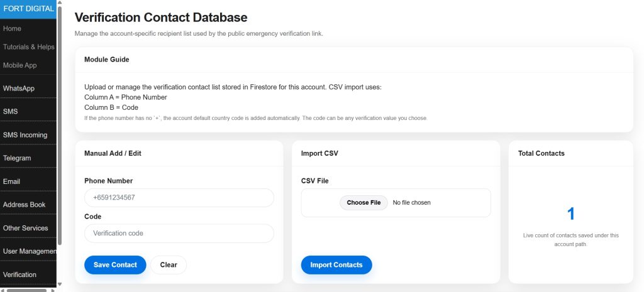
Task: Expand the WhatsApp sidebar section
Action: [x=19, y=89]
